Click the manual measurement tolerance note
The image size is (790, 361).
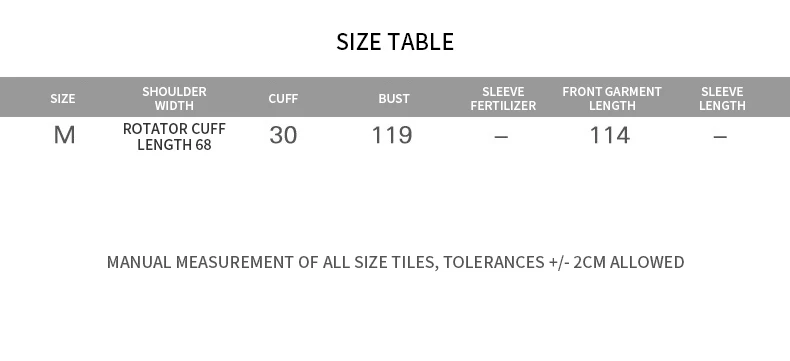click(396, 262)
